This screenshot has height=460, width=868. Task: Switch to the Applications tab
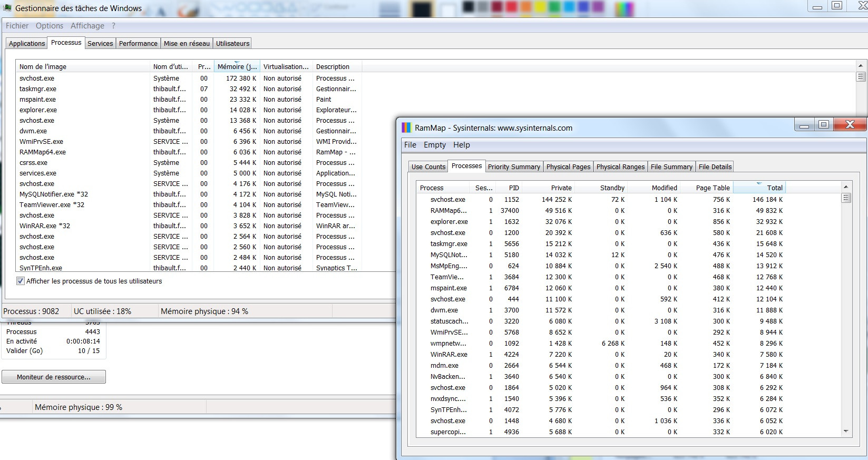tap(27, 43)
